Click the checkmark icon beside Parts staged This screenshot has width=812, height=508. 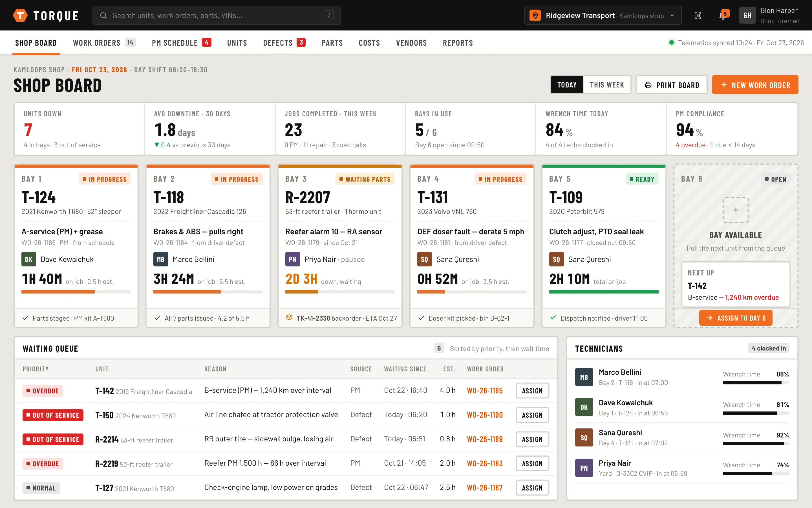point(25,318)
